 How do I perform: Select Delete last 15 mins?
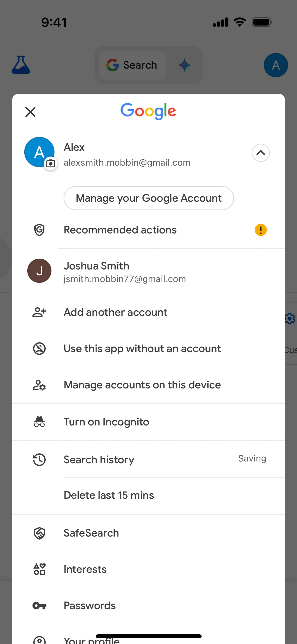(x=109, y=495)
